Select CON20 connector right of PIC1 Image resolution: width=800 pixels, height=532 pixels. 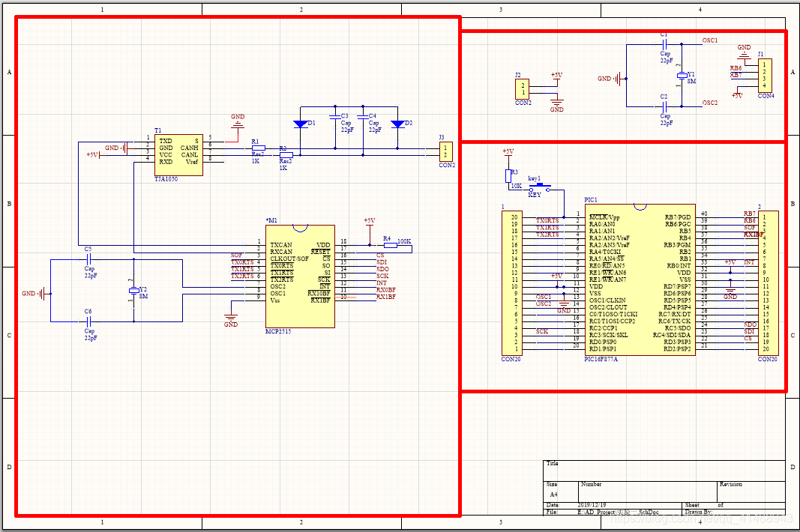(x=768, y=283)
